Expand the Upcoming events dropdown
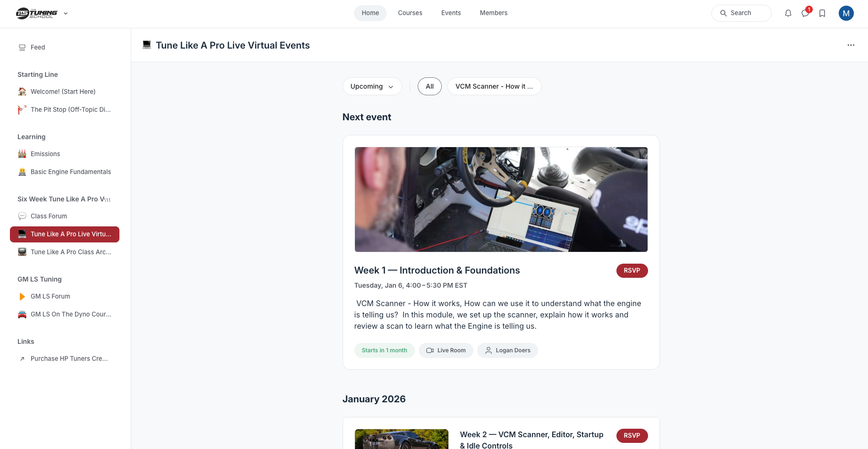Screen dimensions: 868x449 coord(372,86)
